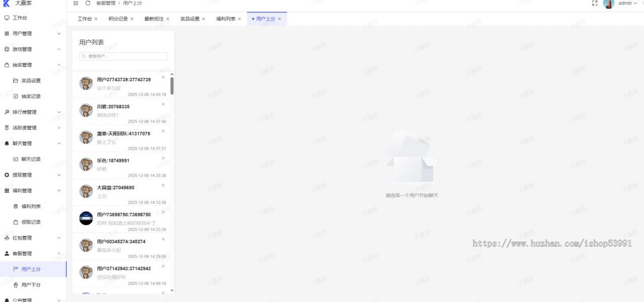Open 领取记录 in the sidebar
Viewport: 644px width, 302px height.
31,222
